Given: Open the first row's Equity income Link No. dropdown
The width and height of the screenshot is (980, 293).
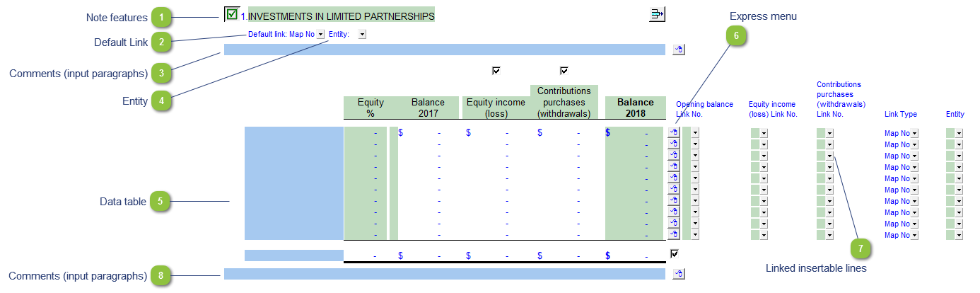Looking at the screenshot, I should click(764, 133).
